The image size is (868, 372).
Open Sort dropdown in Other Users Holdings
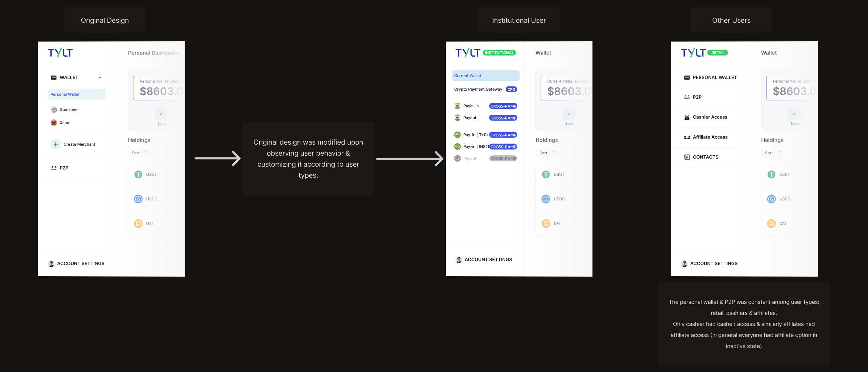coord(772,153)
